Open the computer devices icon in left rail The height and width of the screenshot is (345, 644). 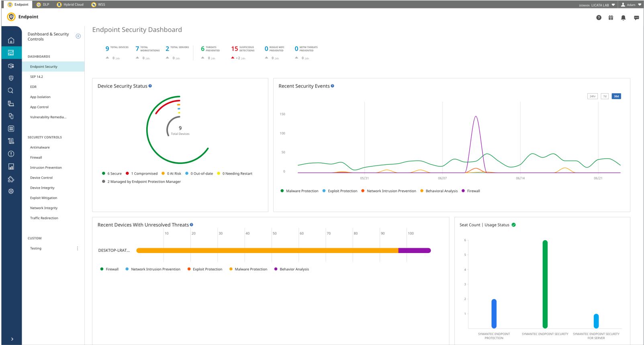(x=11, y=104)
